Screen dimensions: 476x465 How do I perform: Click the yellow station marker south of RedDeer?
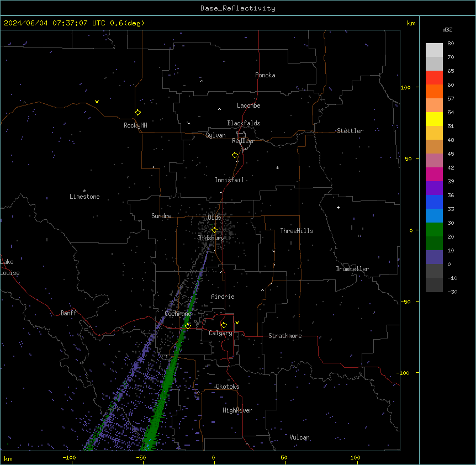click(235, 155)
